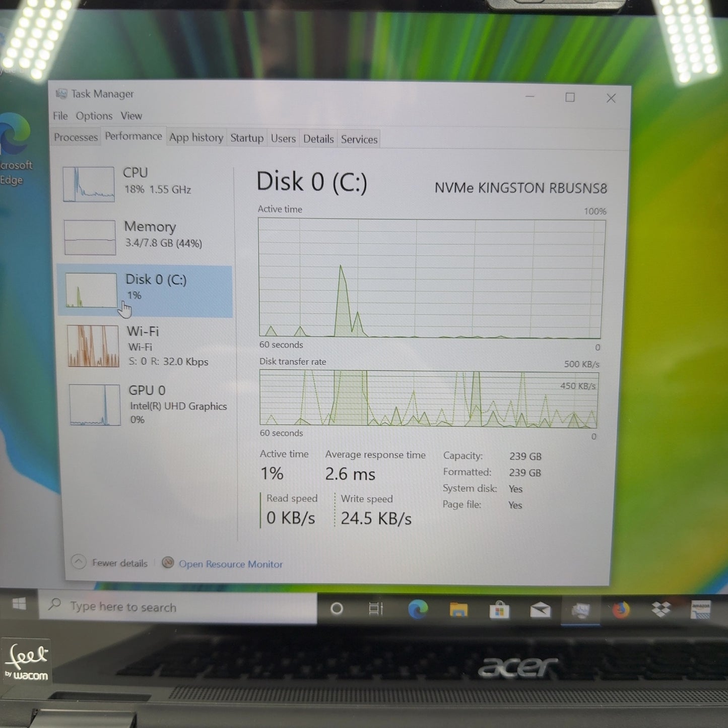728x728 pixels.
Task: Open Resource Monitor link
Action: pyautogui.click(x=230, y=564)
